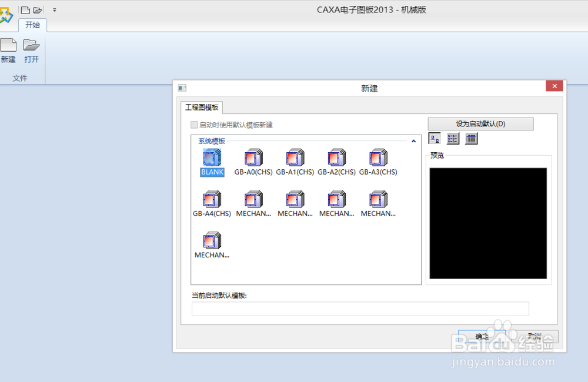The width and height of the screenshot is (588, 382).
Task: Click new document icon in quick access toolbar
Action: 25,10
